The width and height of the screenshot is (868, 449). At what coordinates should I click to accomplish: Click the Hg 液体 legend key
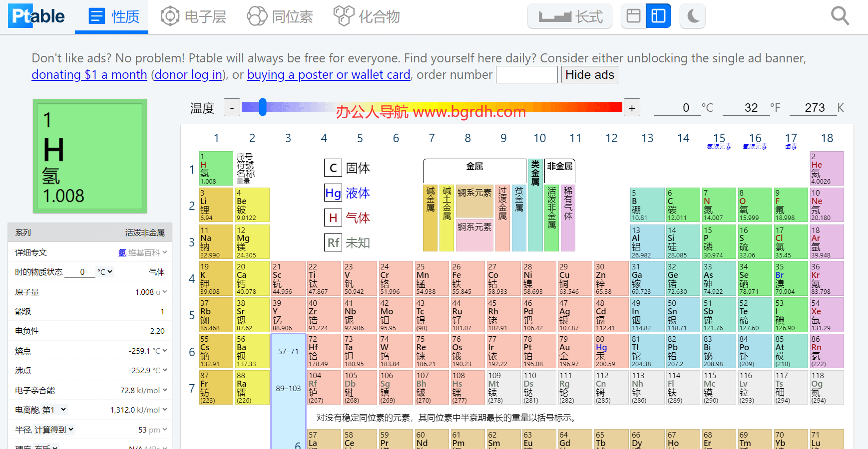(x=333, y=193)
